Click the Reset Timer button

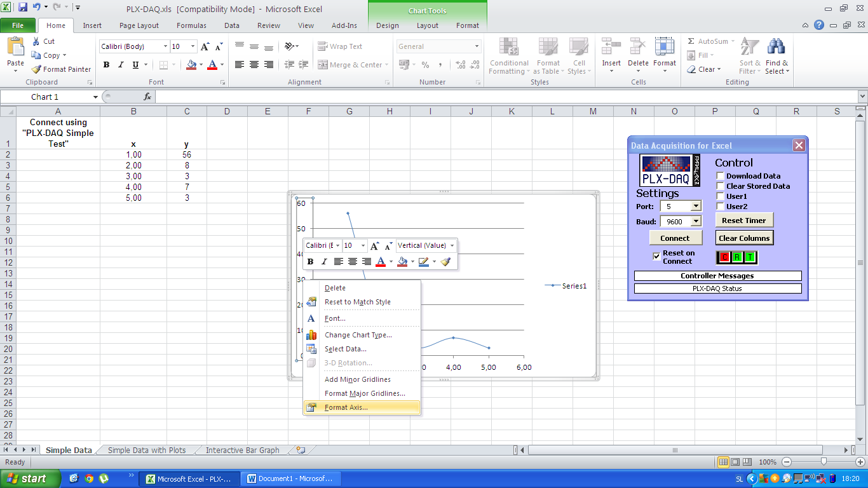click(x=744, y=219)
